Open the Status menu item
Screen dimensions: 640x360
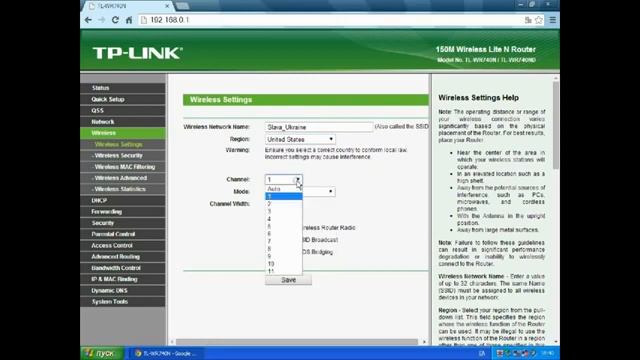pyautogui.click(x=123, y=88)
